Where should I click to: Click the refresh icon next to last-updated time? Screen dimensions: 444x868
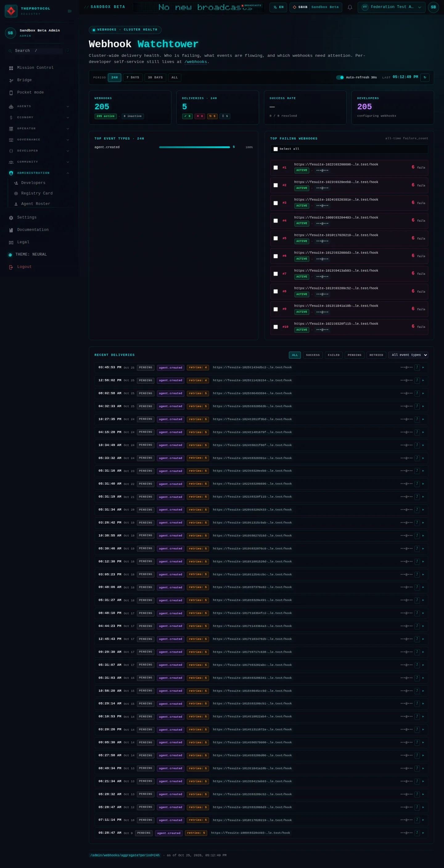pyautogui.click(x=425, y=77)
